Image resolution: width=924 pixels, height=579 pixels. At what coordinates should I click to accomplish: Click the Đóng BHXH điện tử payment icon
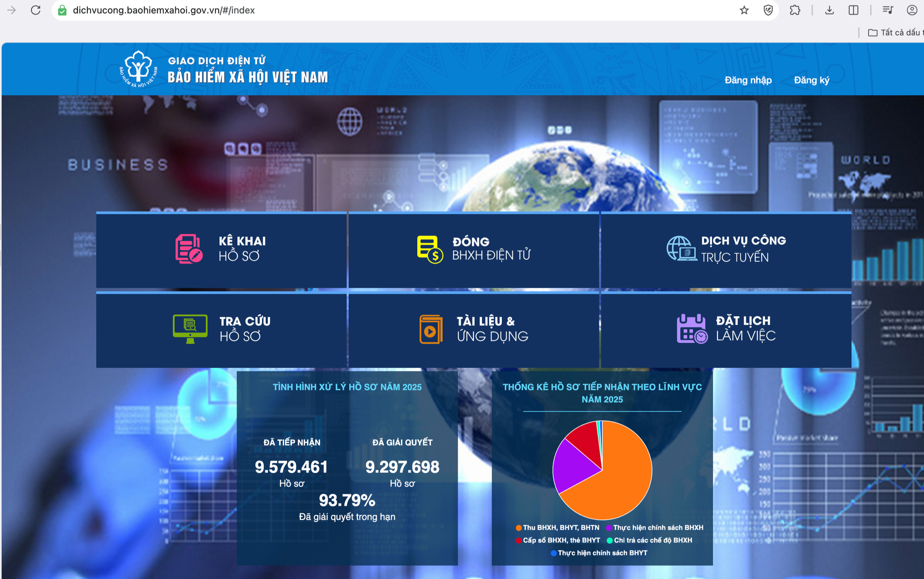430,249
